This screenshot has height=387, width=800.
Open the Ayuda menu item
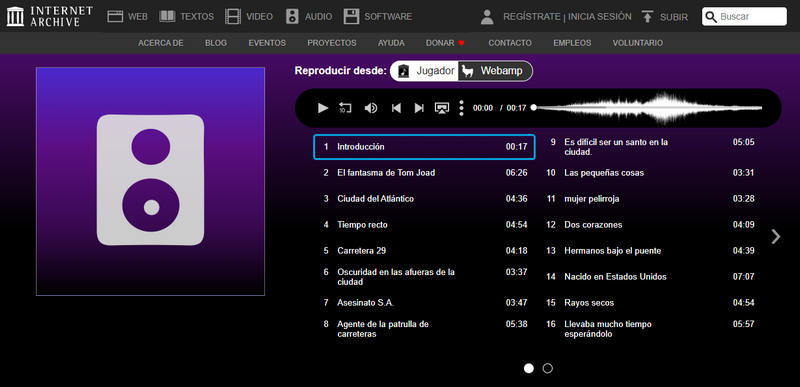tap(391, 43)
